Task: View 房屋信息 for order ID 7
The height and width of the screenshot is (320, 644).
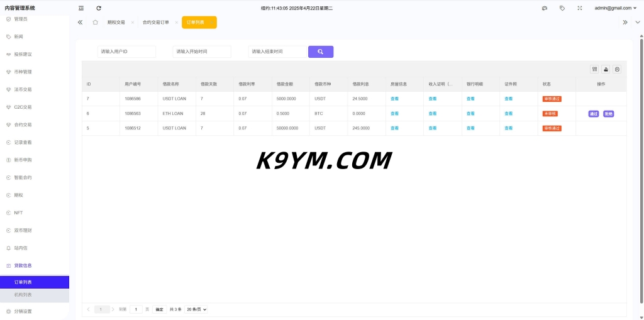Action: pyautogui.click(x=395, y=99)
